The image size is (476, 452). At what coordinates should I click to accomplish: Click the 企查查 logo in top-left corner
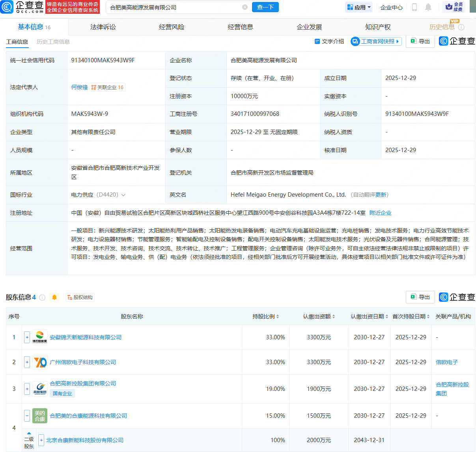tap(24, 7)
